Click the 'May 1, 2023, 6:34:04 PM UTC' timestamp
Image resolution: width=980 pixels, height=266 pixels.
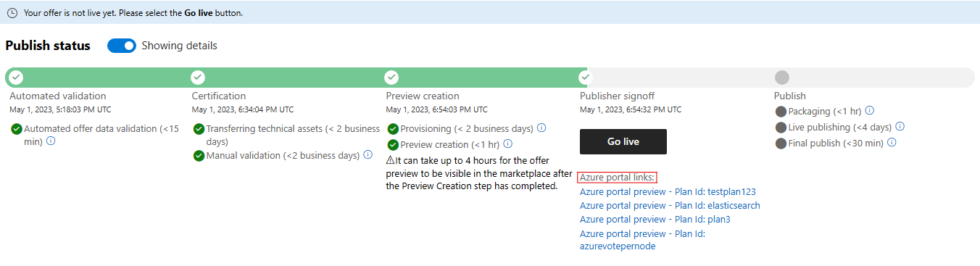[243, 109]
